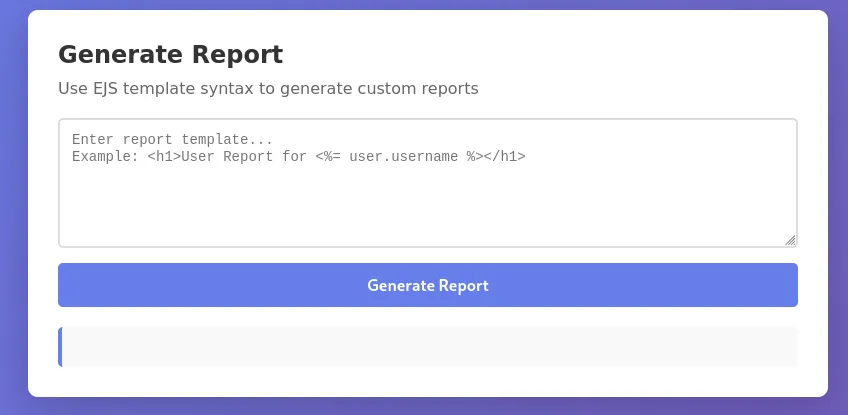
Task: Click the "Generate Report" page heading
Action: pos(170,54)
